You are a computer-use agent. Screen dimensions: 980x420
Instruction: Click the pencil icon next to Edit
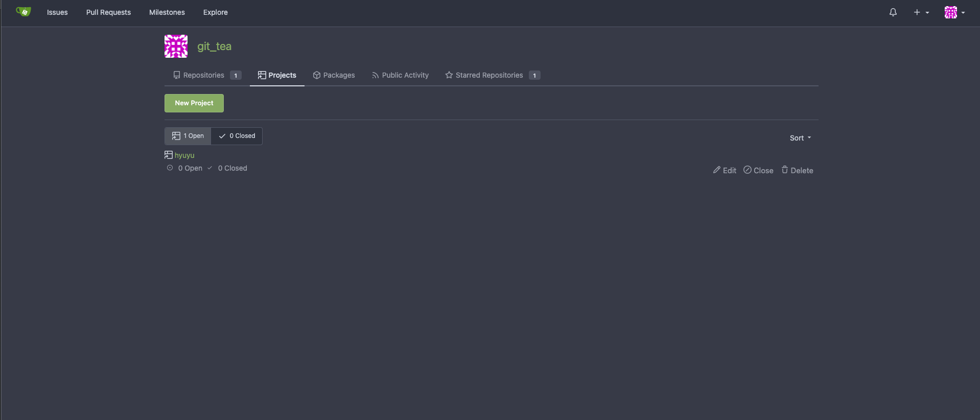(717, 170)
